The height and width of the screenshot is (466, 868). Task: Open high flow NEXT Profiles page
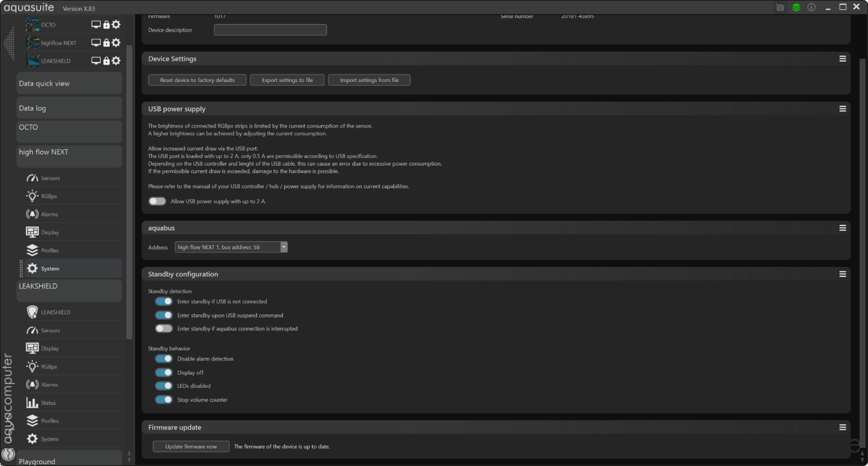coord(73,250)
